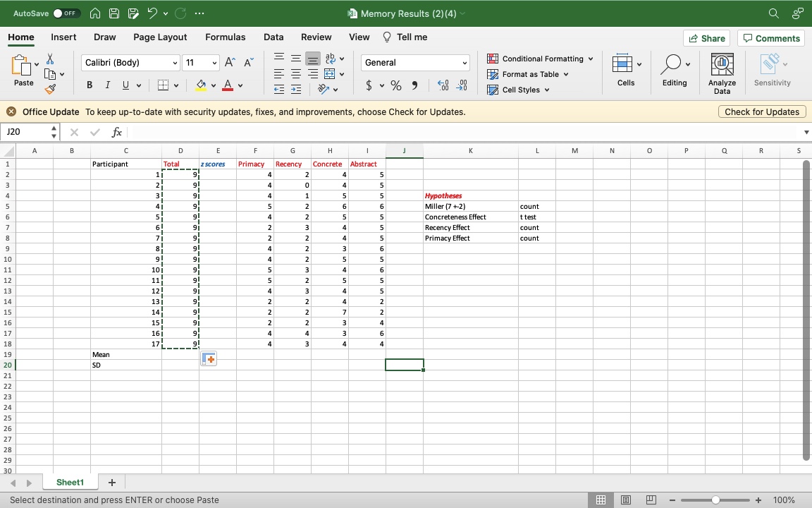Screen dimensions: 812x508
Task: Toggle Bold formatting
Action: click(90, 85)
